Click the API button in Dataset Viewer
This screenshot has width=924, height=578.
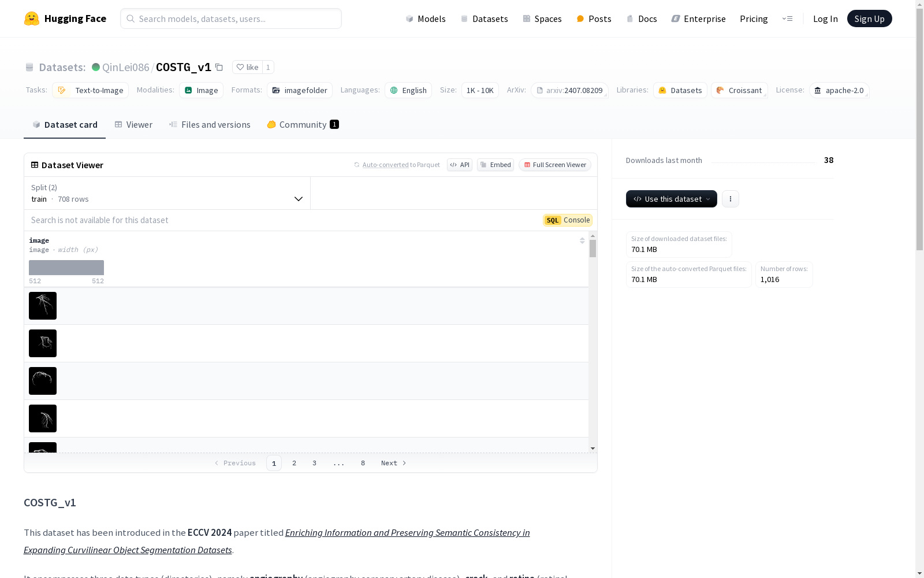coord(460,165)
